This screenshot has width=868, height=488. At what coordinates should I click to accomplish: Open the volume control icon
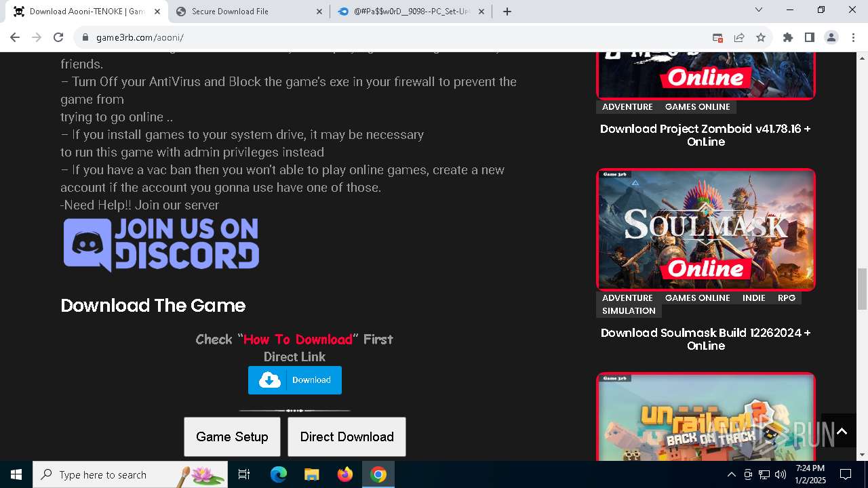781,474
